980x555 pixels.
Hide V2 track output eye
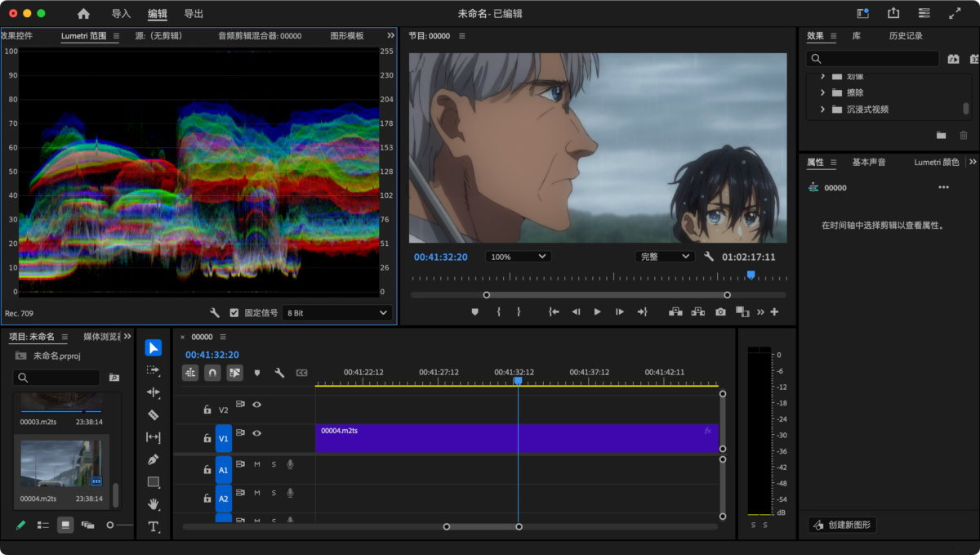[x=256, y=405]
